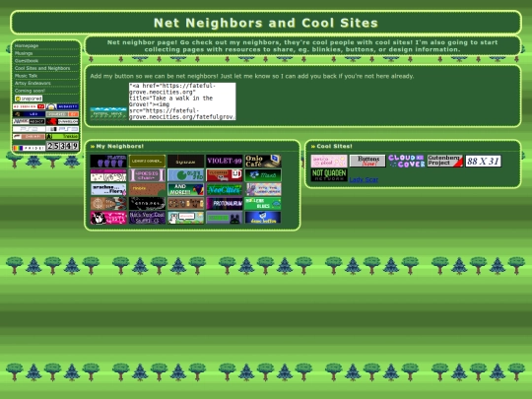Open the red coffee mug neighbor button
532x399 pixels.
tap(225, 175)
